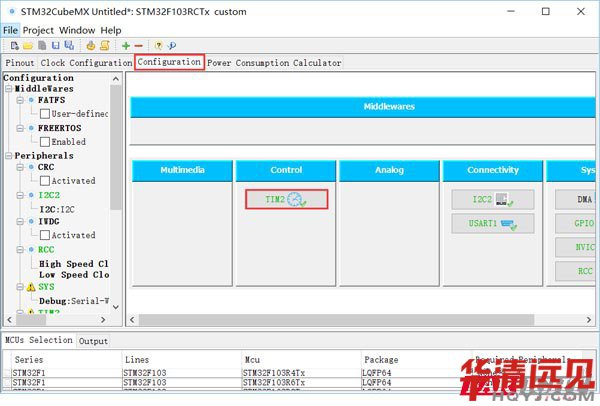Click the tree panel scroll-down arrow

(x=116, y=307)
